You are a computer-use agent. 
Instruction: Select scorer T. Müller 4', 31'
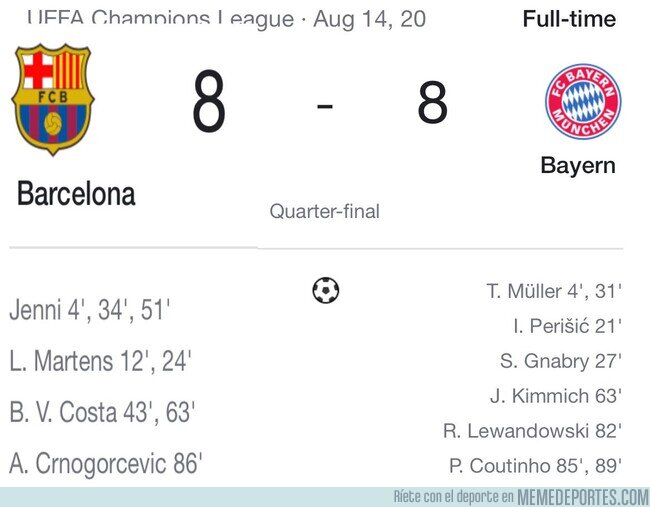pos(554,291)
